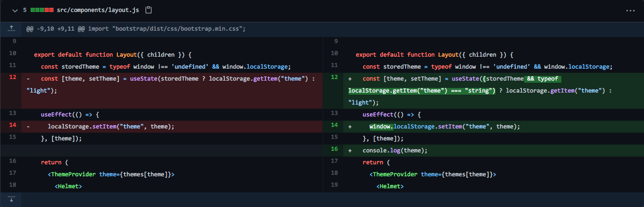Open the file options ellipsis menu
Image resolution: width=644 pixels, height=207 pixels.
[x=630, y=10]
